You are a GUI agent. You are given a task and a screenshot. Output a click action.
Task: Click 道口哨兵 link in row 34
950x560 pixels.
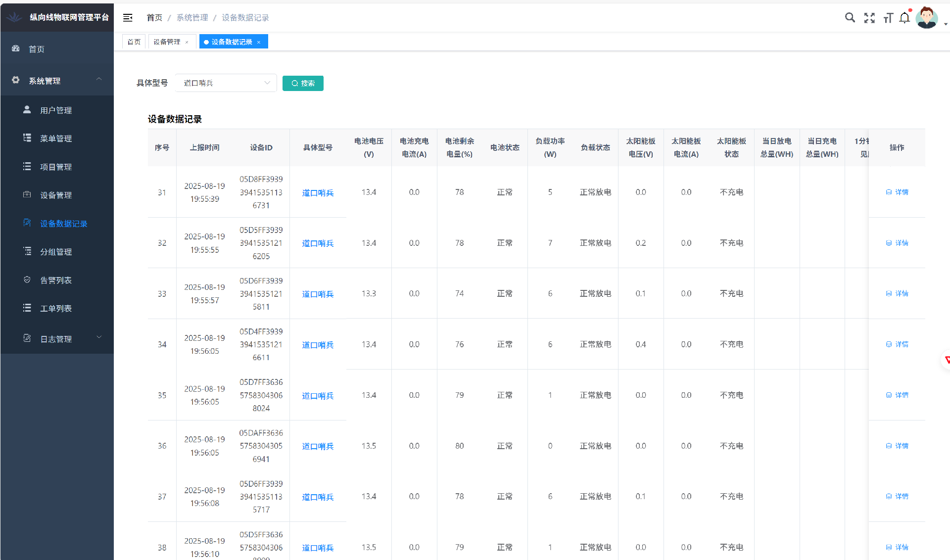[318, 345]
